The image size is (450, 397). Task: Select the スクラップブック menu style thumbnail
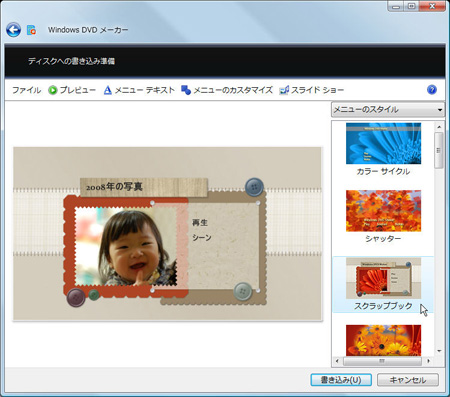383,278
